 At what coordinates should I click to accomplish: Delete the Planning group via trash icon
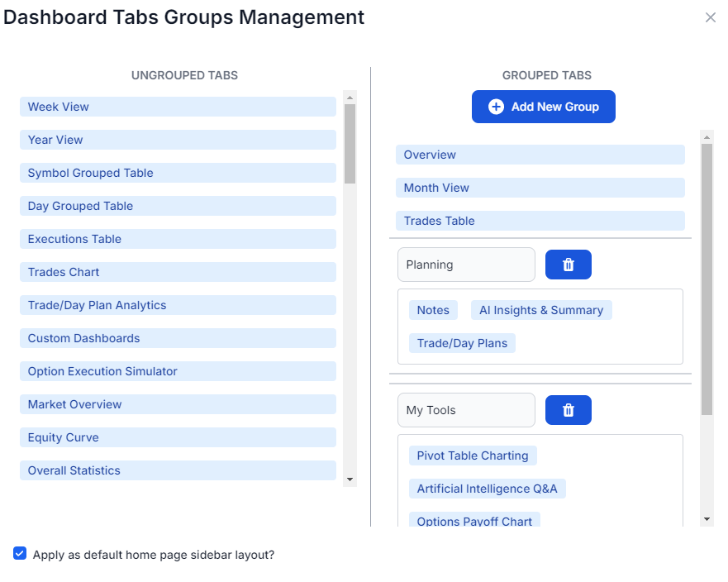(568, 265)
